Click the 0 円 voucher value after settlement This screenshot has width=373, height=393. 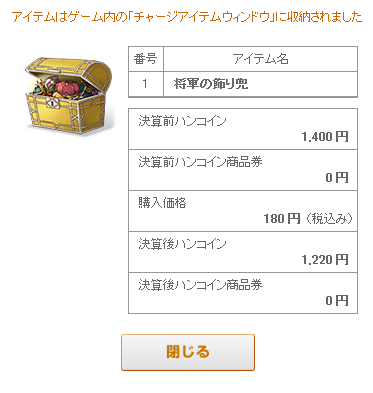[337, 301]
